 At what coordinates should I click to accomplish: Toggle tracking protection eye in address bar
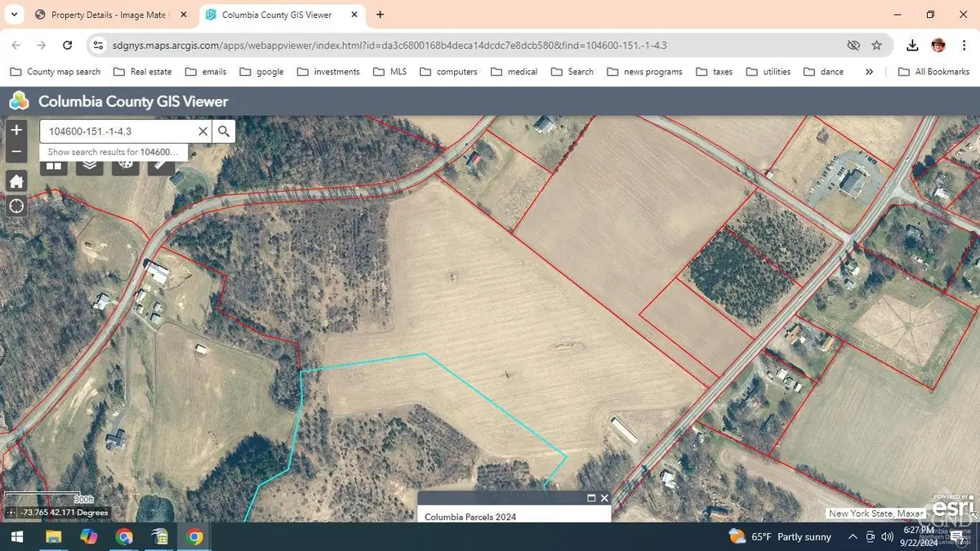click(x=854, y=45)
